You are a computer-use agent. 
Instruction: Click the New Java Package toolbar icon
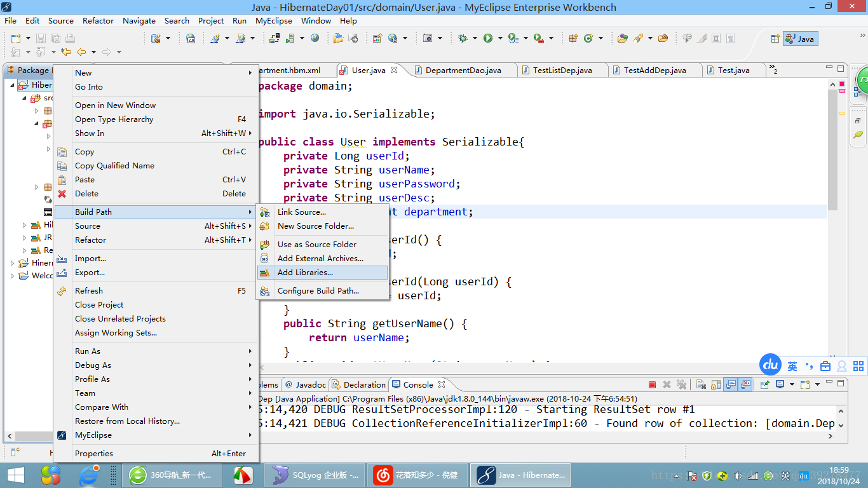click(x=573, y=38)
